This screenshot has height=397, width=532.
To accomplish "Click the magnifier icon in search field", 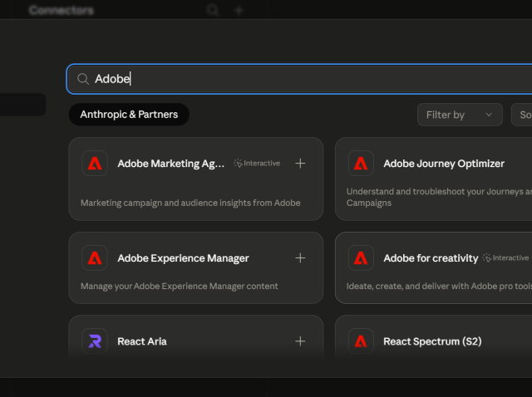I will (x=83, y=79).
